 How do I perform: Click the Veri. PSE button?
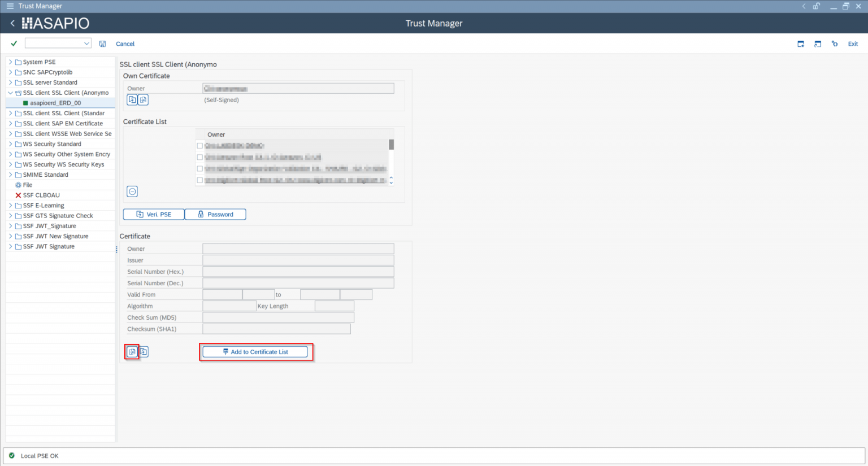[x=154, y=215]
